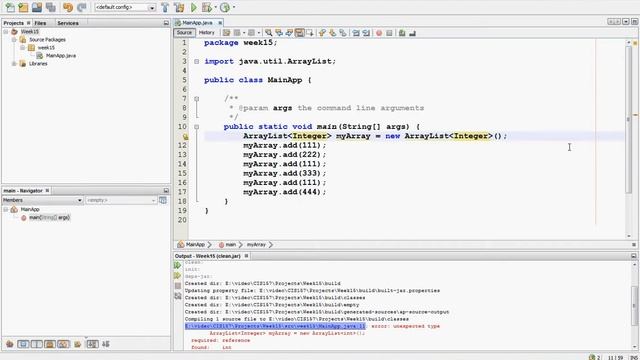The width and height of the screenshot is (640, 360).
Task: Collapse the MainApp node in Navigator
Action: click(6, 209)
